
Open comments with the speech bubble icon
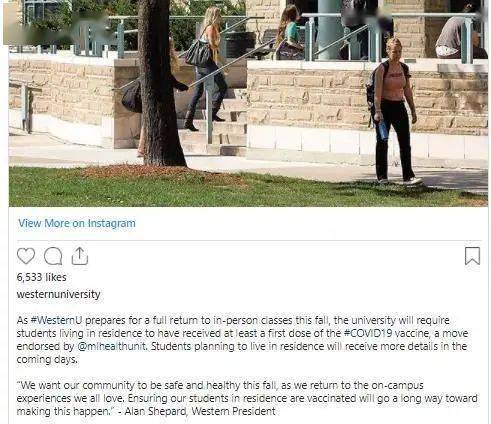click(53, 256)
